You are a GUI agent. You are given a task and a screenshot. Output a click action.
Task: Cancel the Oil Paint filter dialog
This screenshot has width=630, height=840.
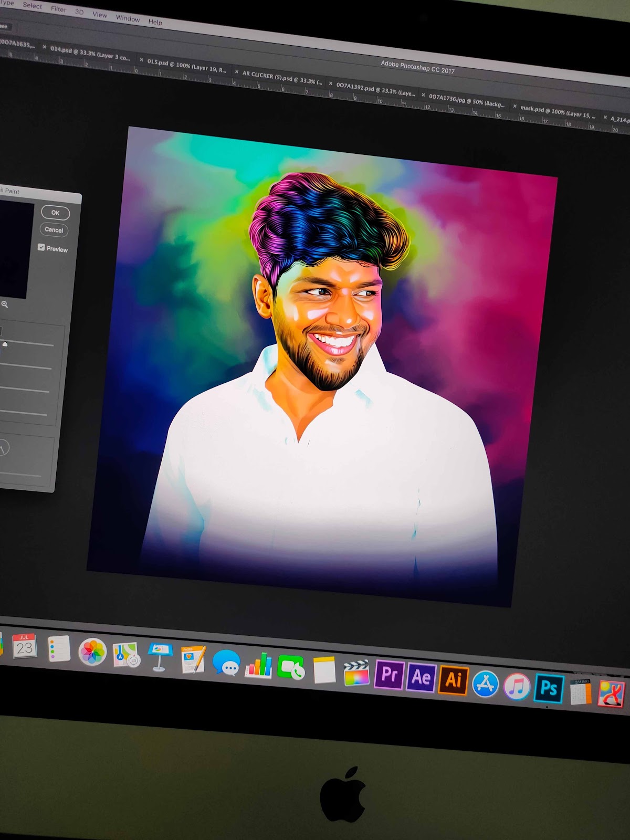[54, 230]
